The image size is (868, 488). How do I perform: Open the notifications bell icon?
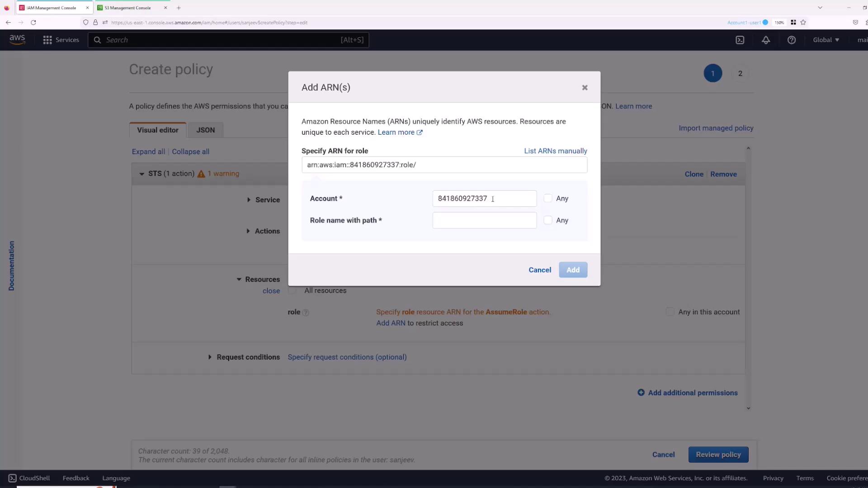[765, 40]
